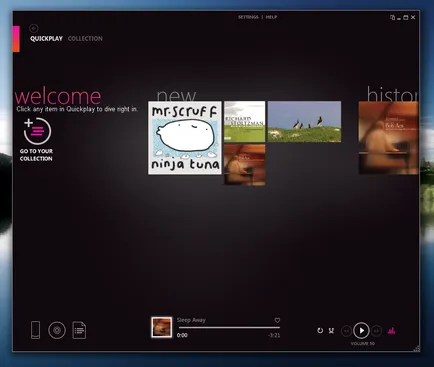434x367 pixels.
Task: Click the new section heading
Action: [176, 96]
